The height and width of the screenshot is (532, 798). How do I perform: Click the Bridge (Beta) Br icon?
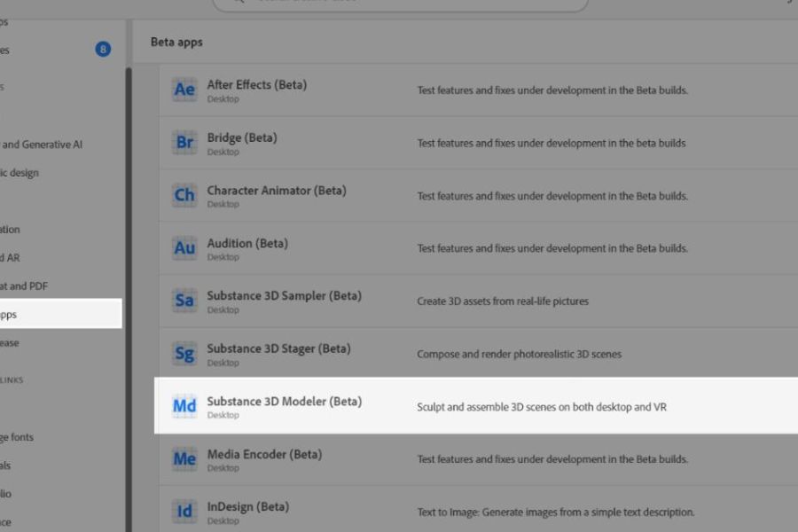pos(184,142)
